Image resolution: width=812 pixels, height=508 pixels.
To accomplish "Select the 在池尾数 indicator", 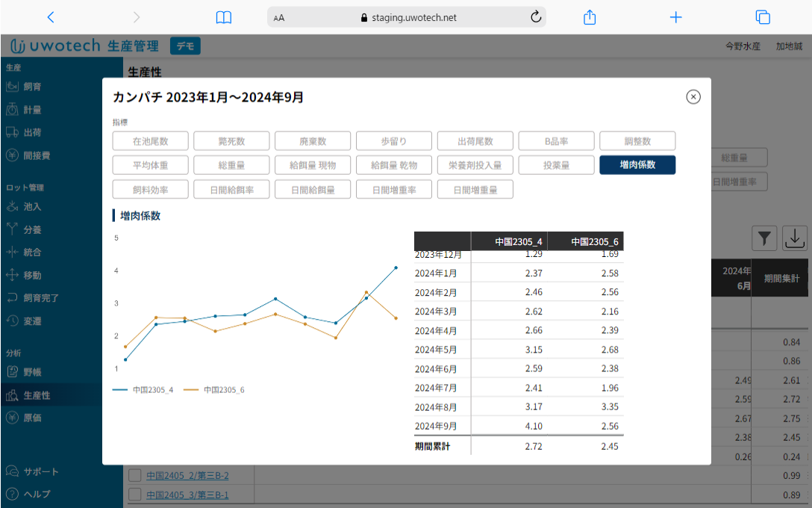I will coord(150,141).
